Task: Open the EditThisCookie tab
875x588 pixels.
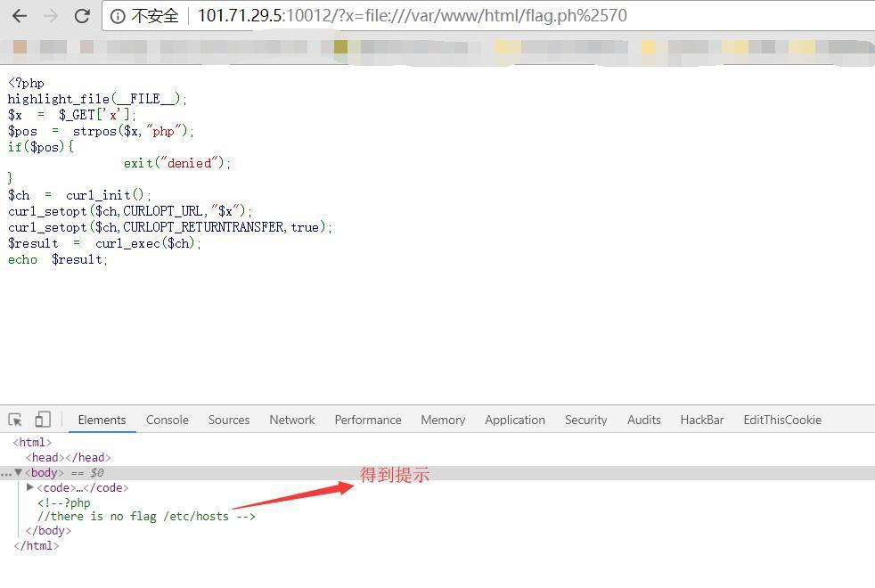Action: click(782, 420)
